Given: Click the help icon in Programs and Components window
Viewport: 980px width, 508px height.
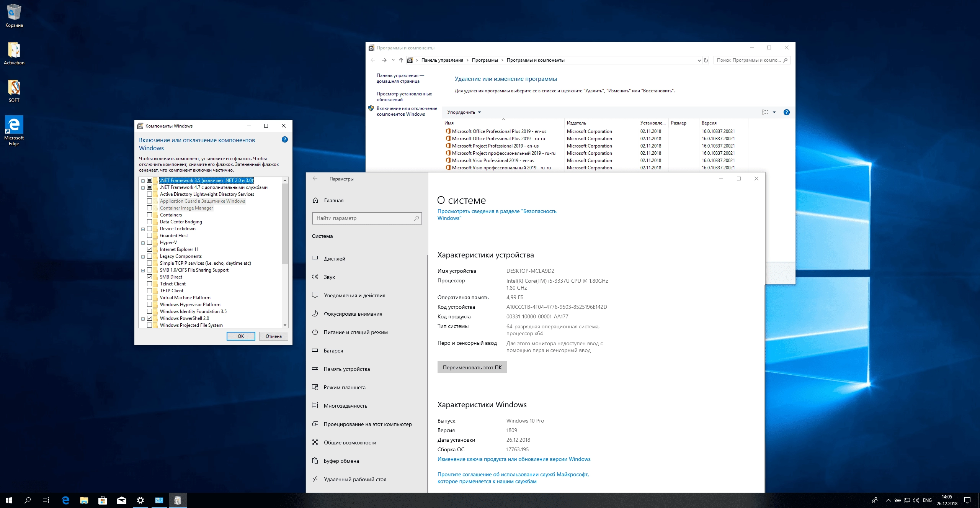Looking at the screenshot, I should click(x=786, y=112).
